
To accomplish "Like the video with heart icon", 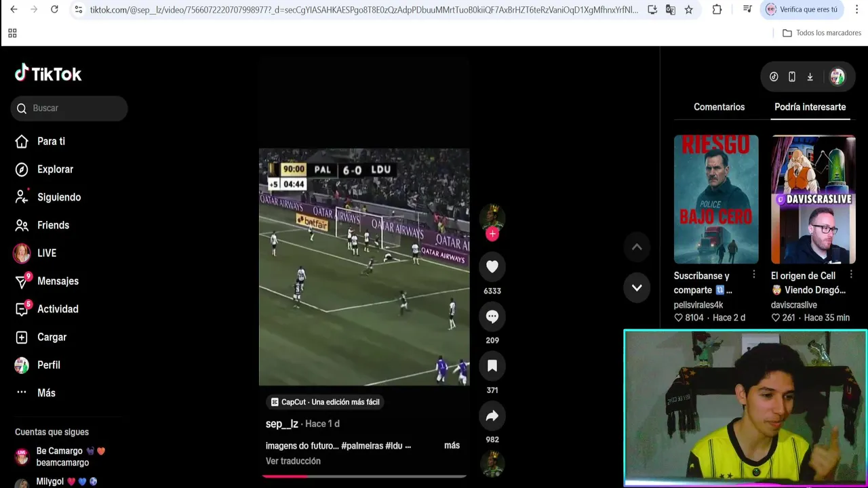I will click(492, 266).
